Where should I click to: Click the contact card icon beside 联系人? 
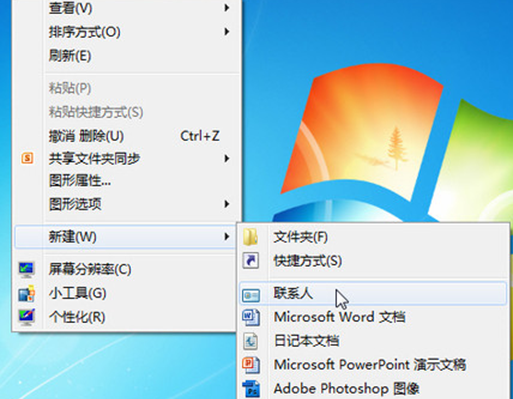[251, 295]
